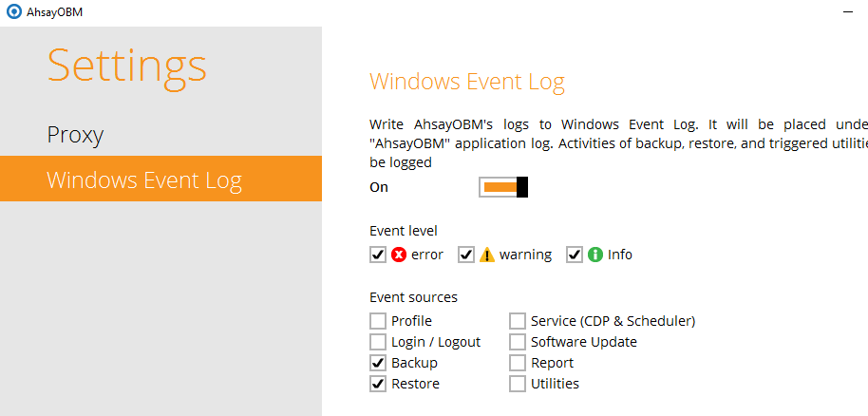868x416 pixels.
Task: Click the orange Windows Event Log heading
Action: [x=467, y=83]
